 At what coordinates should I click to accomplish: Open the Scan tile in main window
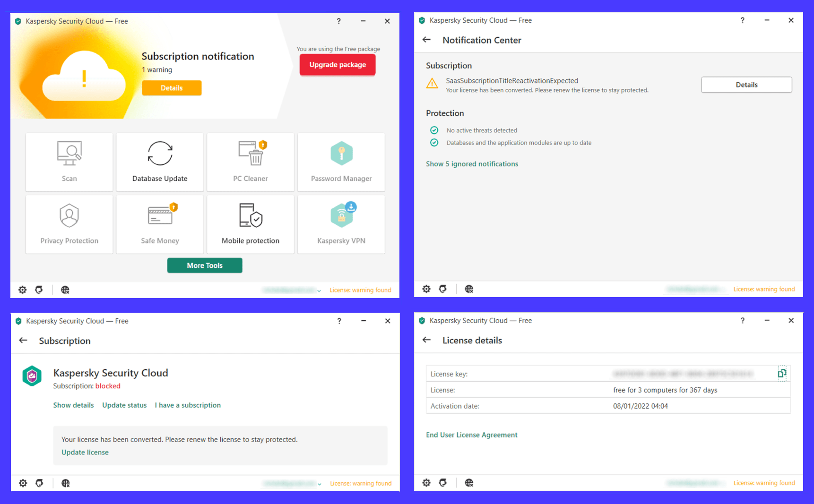click(69, 162)
